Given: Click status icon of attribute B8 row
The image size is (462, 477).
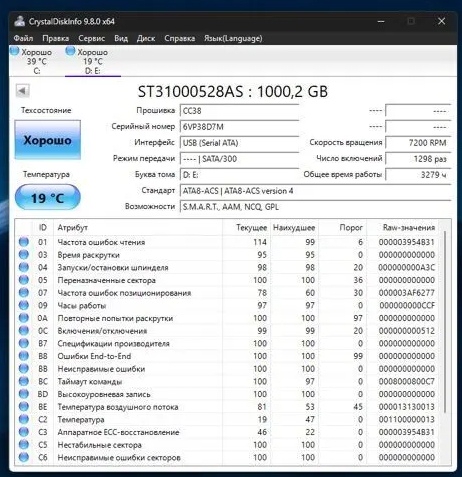Looking at the screenshot, I should point(24,356).
